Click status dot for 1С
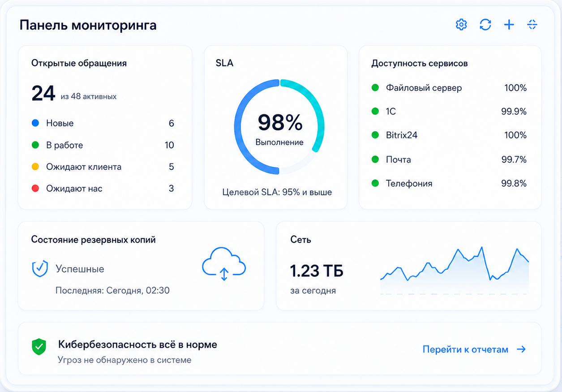 pyautogui.click(x=375, y=111)
